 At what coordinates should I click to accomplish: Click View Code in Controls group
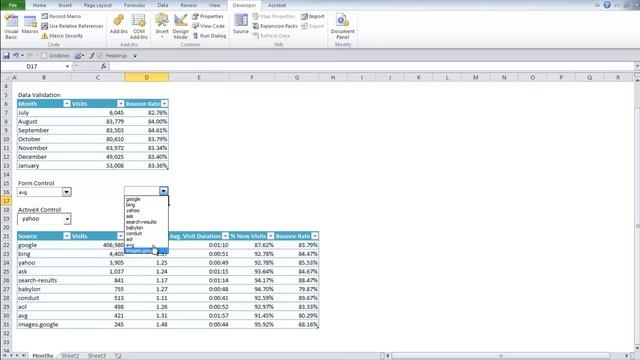(x=209, y=26)
